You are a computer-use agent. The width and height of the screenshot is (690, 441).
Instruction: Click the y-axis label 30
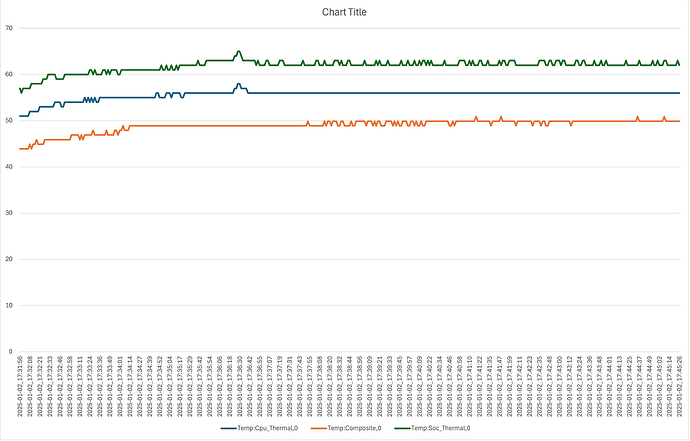9,213
